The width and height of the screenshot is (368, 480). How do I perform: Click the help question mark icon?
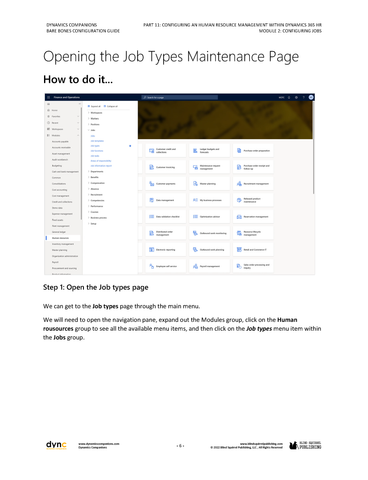303,97
